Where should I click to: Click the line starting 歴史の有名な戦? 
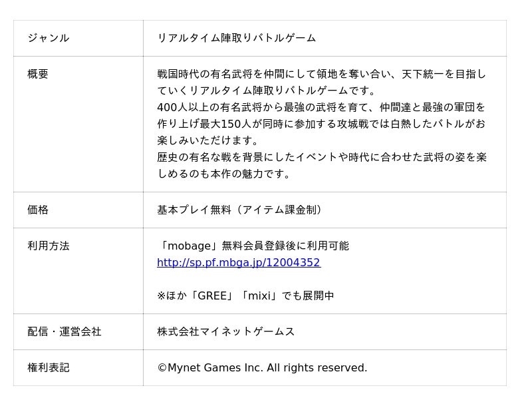(x=321, y=157)
